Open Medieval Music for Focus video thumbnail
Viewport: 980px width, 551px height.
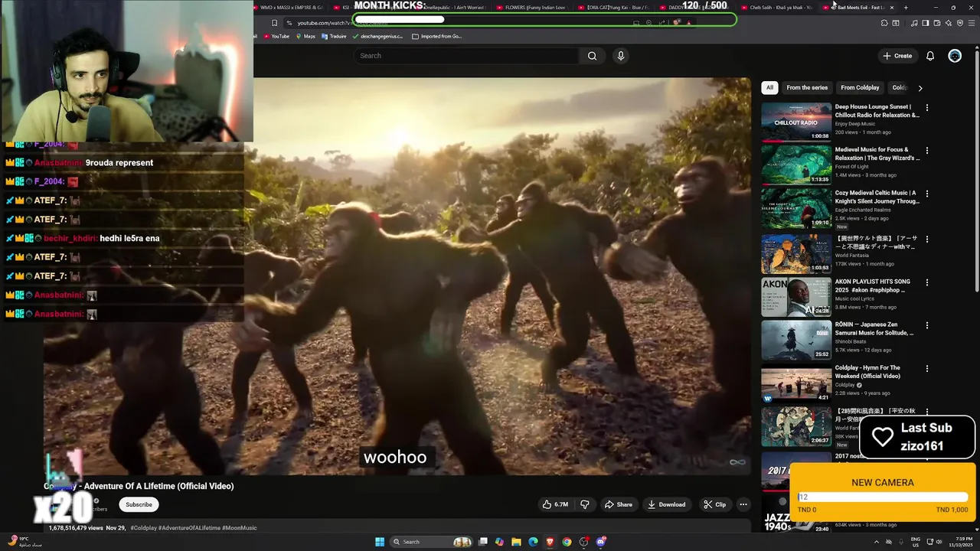pos(796,165)
